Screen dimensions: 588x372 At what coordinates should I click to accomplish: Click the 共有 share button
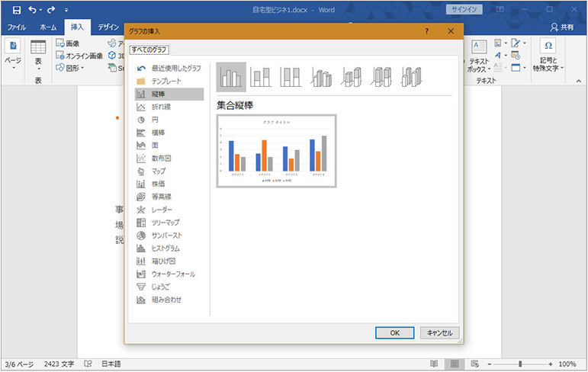[562, 27]
